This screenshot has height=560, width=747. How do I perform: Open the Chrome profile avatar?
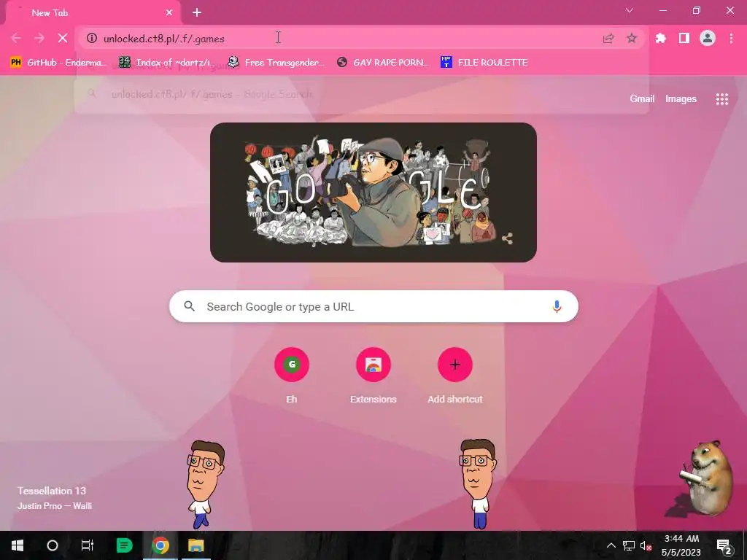coord(708,38)
